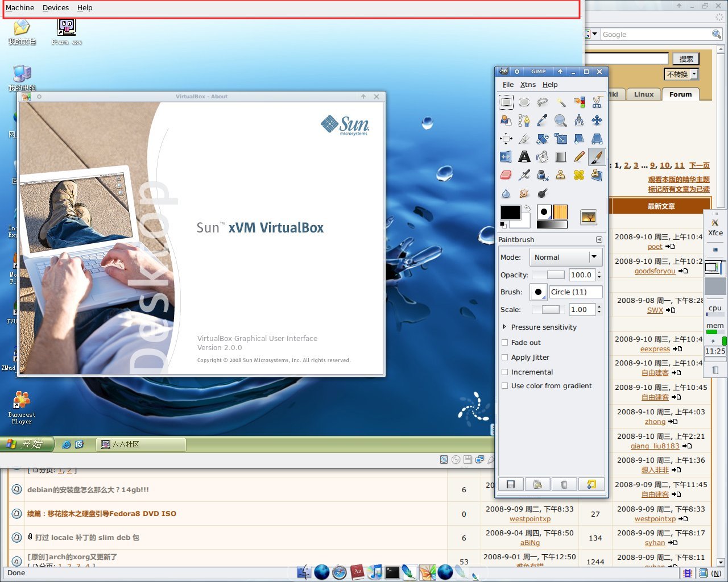The width and height of the screenshot is (728, 582).
Task: Open the Devices menu in VirtualBox
Action: point(56,8)
